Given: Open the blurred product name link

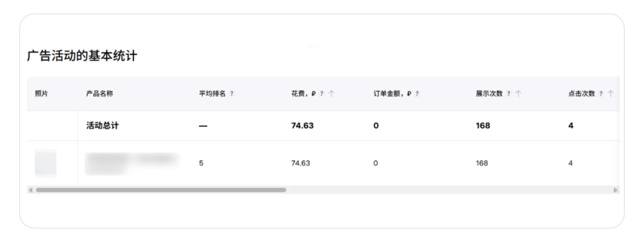Looking at the screenshot, I should (131, 163).
